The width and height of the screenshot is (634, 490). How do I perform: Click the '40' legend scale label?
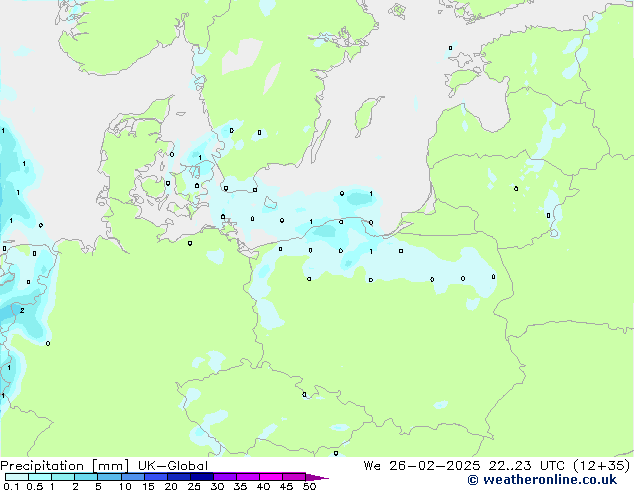coord(263,486)
